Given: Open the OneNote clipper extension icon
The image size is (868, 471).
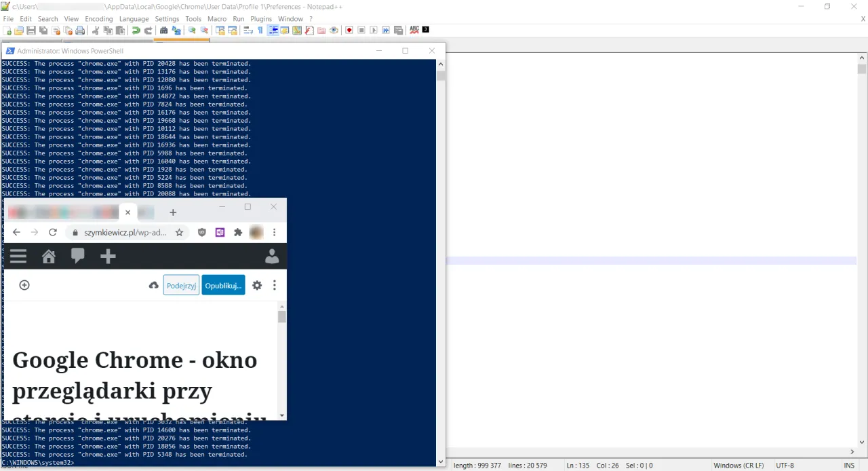Looking at the screenshot, I should coord(219,232).
